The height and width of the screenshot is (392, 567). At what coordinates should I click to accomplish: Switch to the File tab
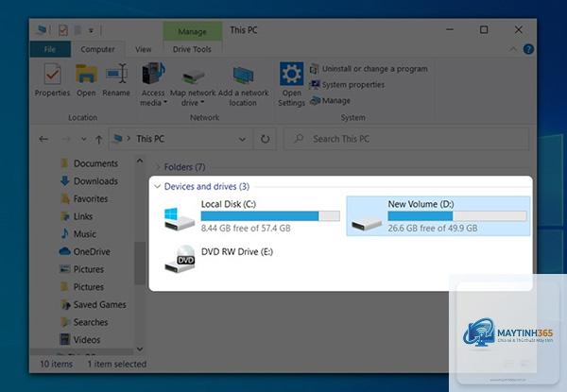click(50, 49)
